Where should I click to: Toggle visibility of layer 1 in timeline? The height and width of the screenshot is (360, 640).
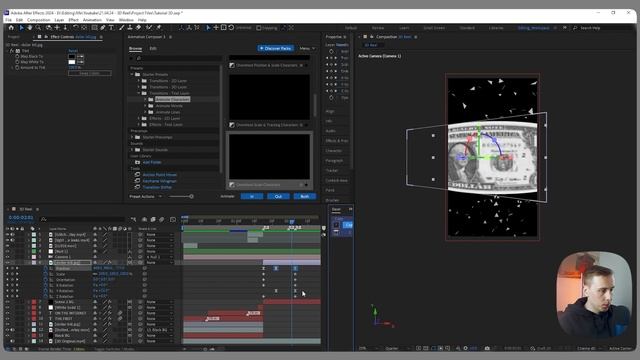coord(7,235)
